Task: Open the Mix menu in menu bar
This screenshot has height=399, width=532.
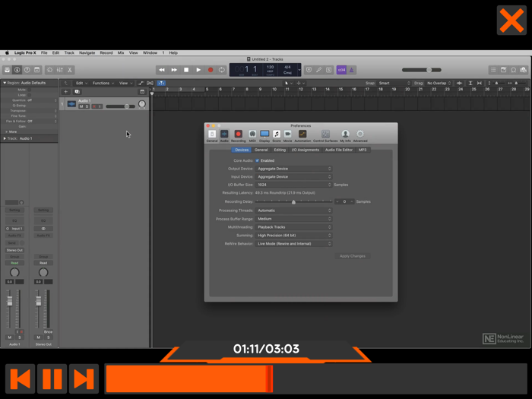Action: [121, 53]
